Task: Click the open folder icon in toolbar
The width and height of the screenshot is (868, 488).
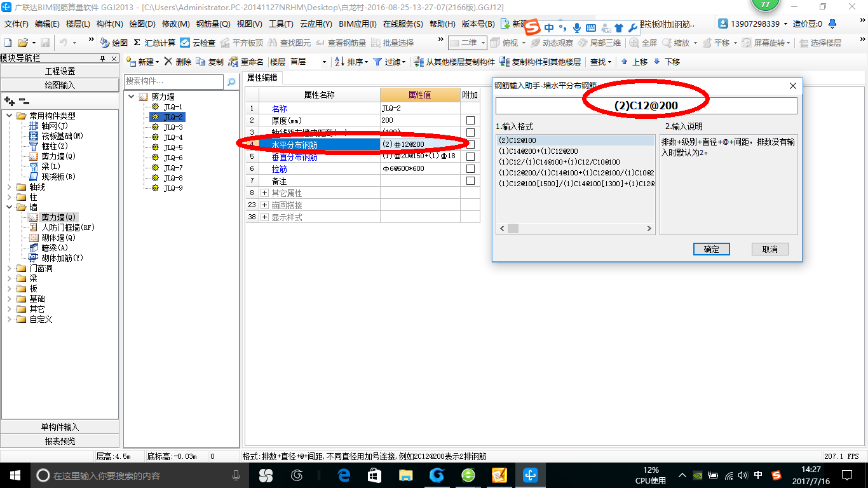Action: click(x=22, y=43)
